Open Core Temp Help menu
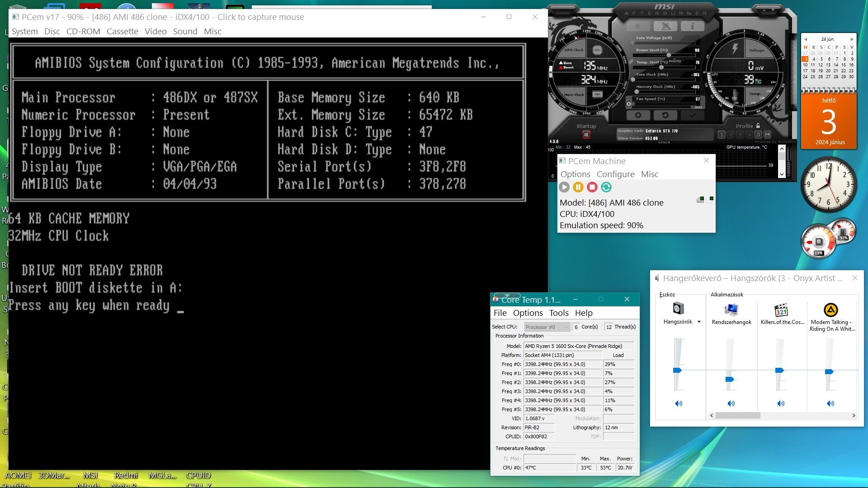The height and width of the screenshot is (488, 868). click(x=584, y=313)
